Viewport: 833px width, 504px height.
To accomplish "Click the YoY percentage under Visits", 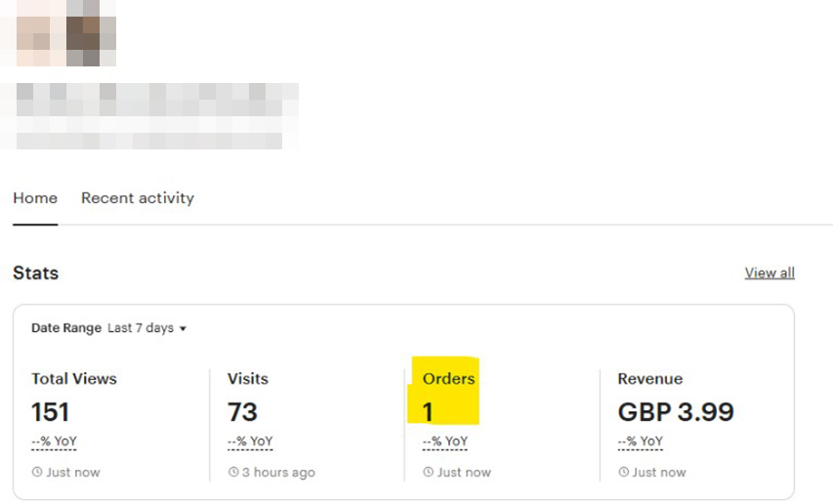I will click(250, 441).
